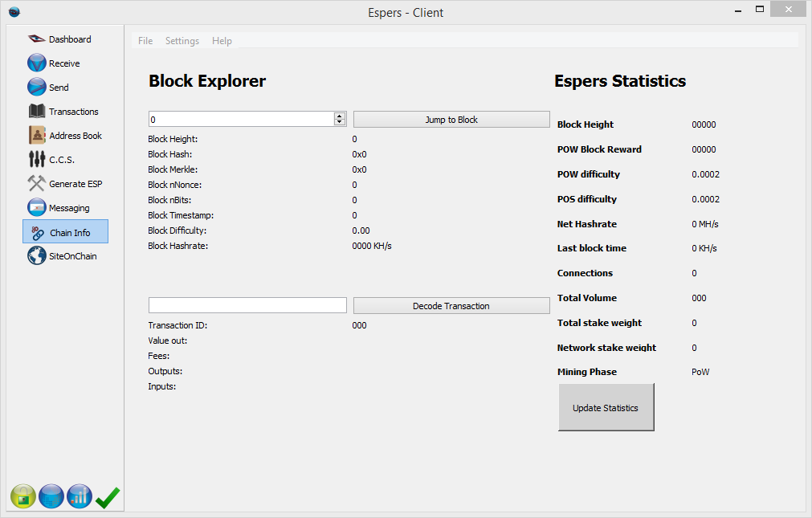Click the Last block time 0 KH/s value
Viewport: 812px width, 518px height.
(x=704, y=248)
